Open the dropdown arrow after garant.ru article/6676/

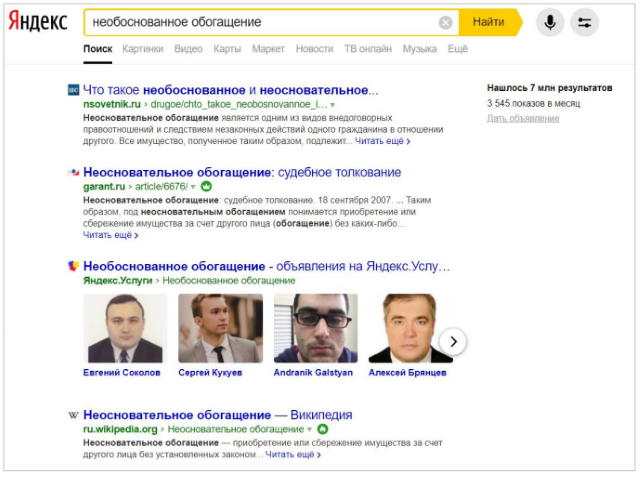tap(193, 187)
